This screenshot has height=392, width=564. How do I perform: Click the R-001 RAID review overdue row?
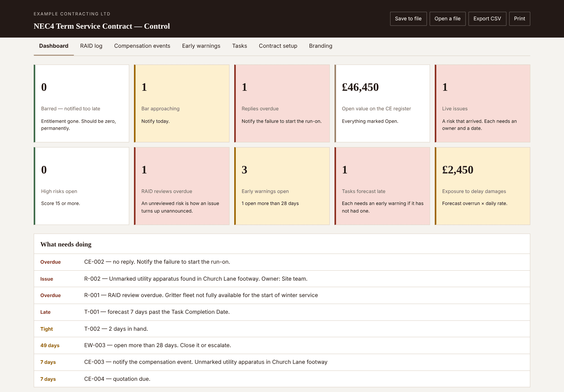coord(282,295)
